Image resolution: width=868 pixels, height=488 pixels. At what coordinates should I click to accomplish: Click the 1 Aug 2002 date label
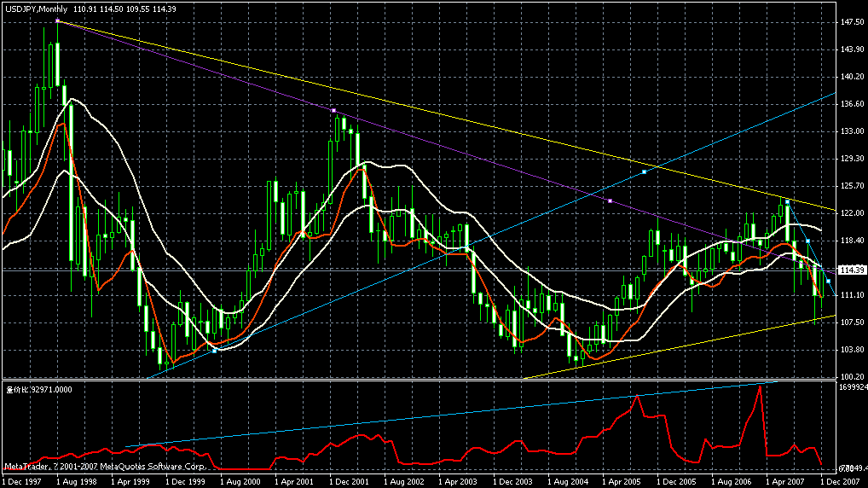(x=404, y=482)
